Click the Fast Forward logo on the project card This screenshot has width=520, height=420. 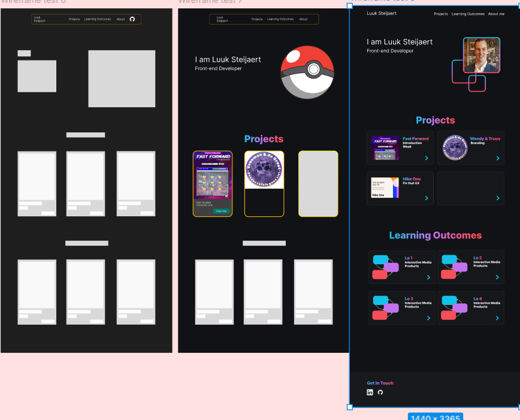point(384,147)
